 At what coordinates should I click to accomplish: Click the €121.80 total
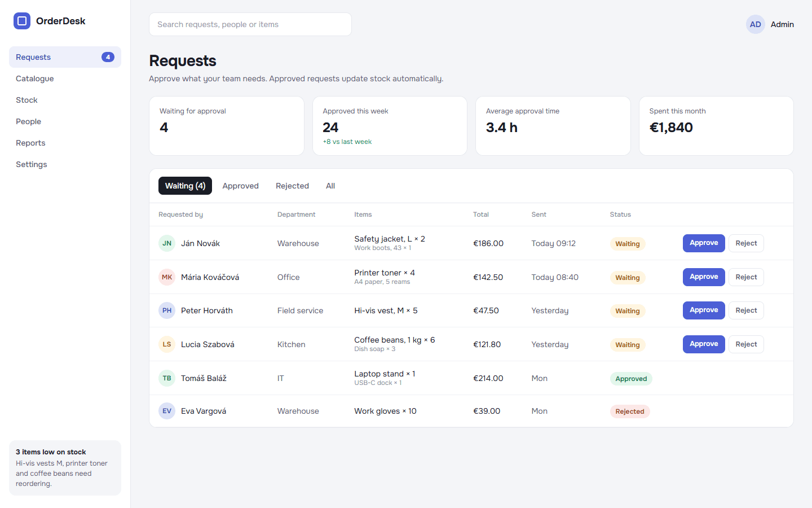coord(487,344)
